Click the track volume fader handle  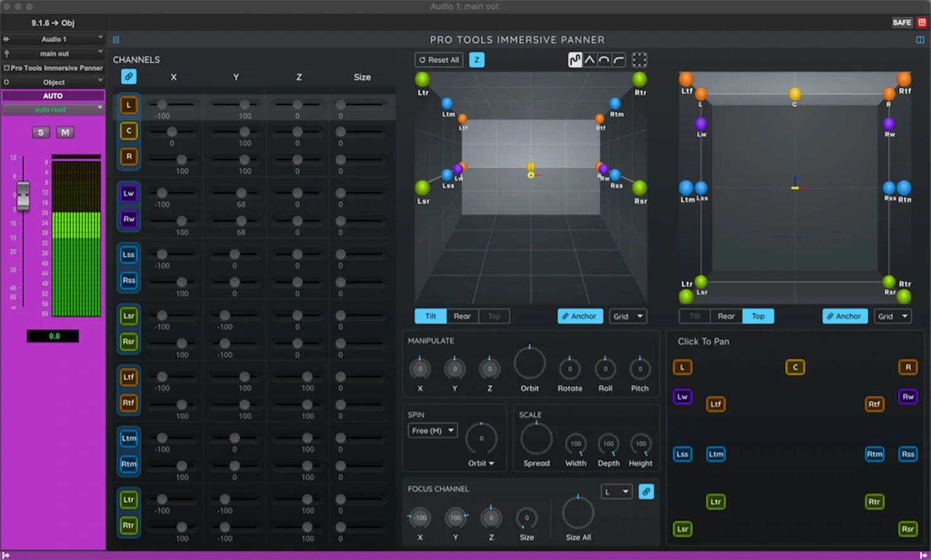(23, 195)
